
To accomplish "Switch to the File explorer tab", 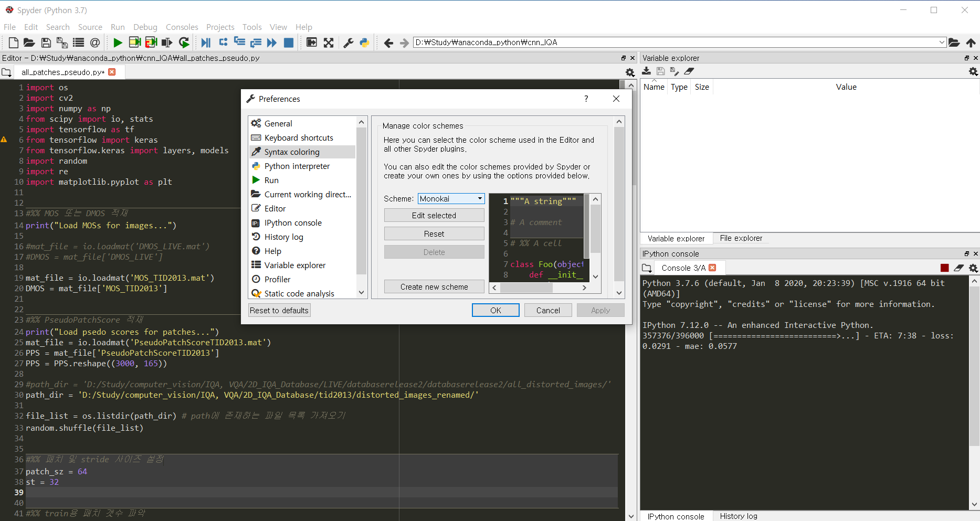I will 741,238.
